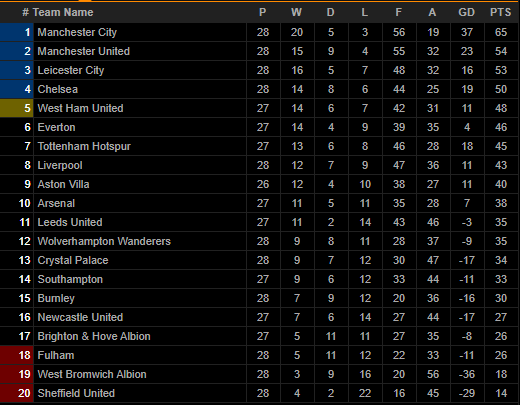520x405 pixels.
Task: Select Brighton & Hove Albion
Action: 94,336
